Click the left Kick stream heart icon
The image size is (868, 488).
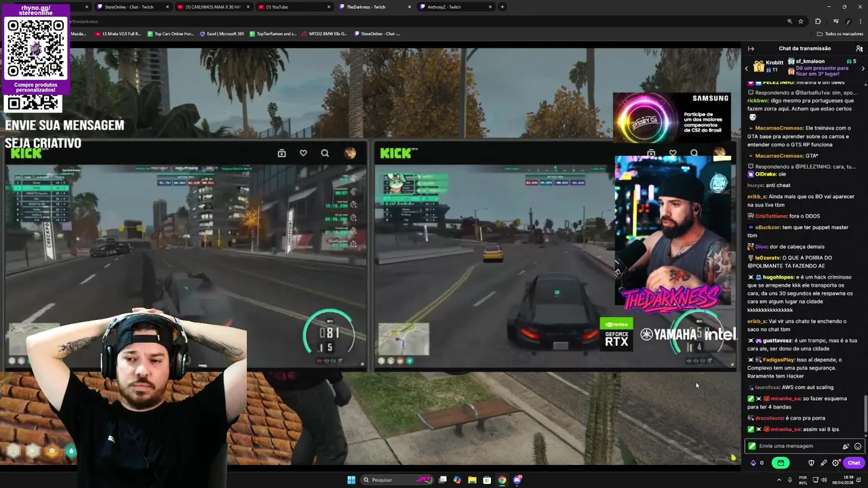(x=303, y=153)
